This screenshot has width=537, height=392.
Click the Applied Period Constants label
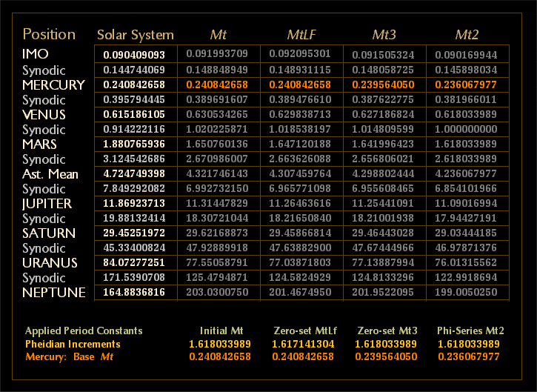pos(84,330)
